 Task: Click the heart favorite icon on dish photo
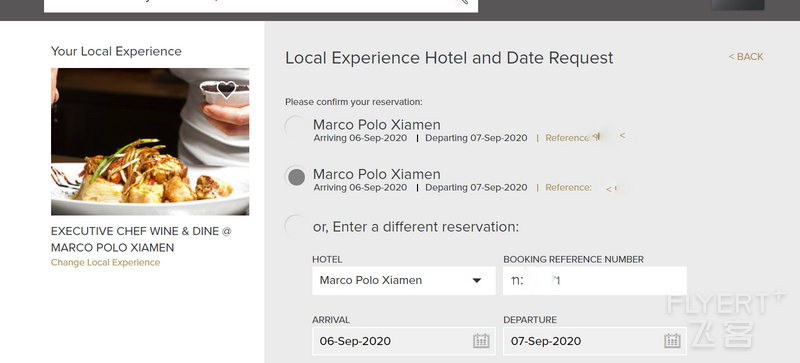point(227,89)
